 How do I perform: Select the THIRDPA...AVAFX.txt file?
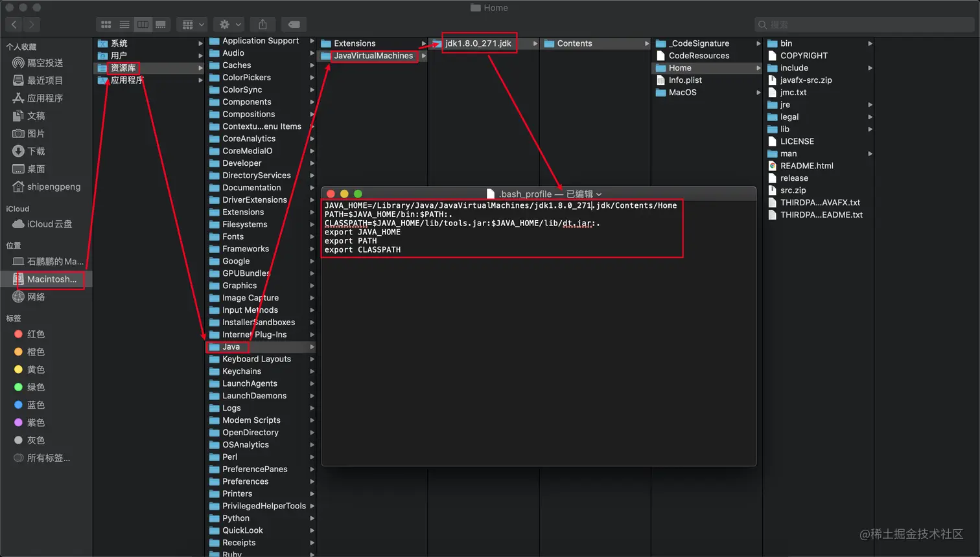(819, 203)
